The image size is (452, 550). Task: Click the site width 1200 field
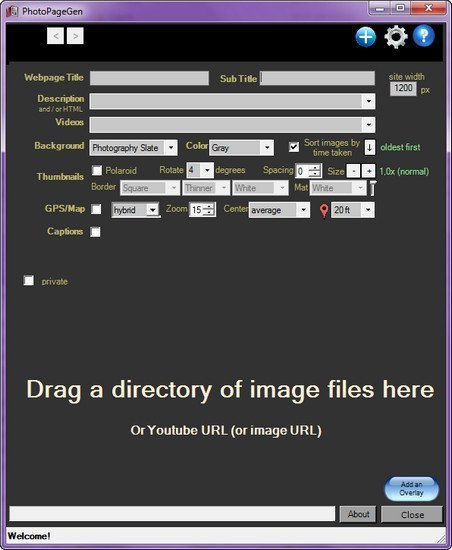[403, 88]
